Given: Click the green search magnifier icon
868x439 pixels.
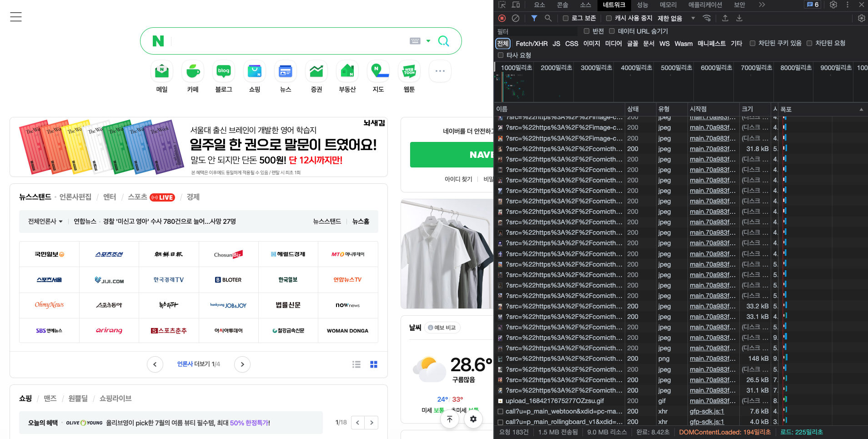Looking at the screenshot, I should pos(443,41).
